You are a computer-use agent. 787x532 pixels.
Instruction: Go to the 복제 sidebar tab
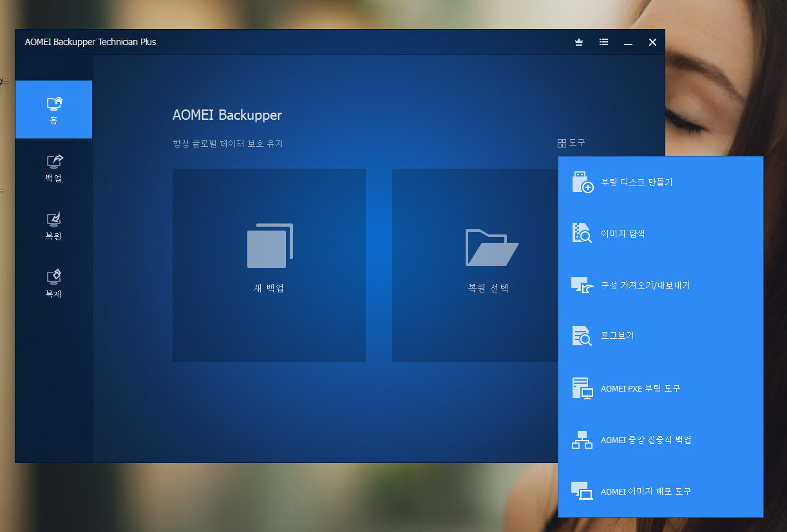(54, 284)
